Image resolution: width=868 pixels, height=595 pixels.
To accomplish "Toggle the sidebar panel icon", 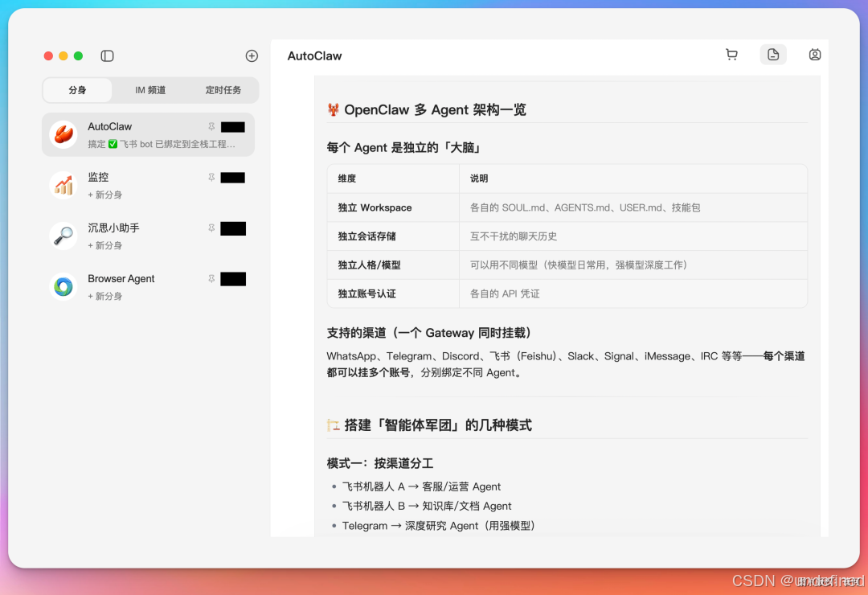I will (108, 56).
